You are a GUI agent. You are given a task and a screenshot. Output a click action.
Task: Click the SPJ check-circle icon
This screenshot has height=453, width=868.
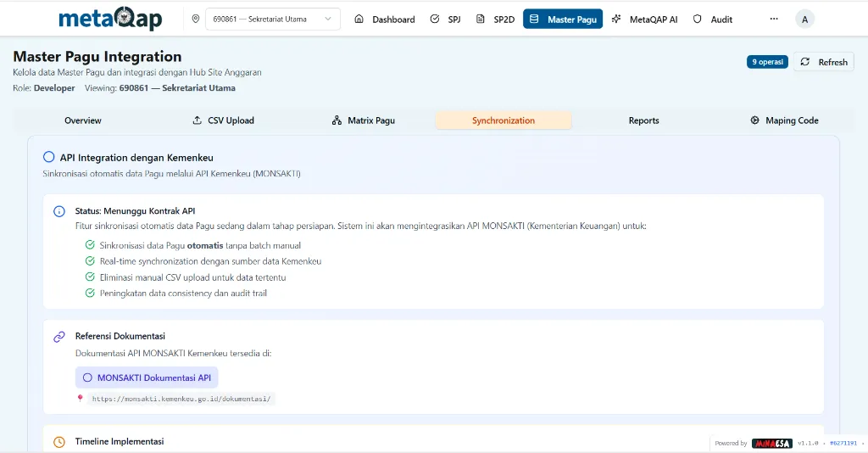tap(435, 19)
